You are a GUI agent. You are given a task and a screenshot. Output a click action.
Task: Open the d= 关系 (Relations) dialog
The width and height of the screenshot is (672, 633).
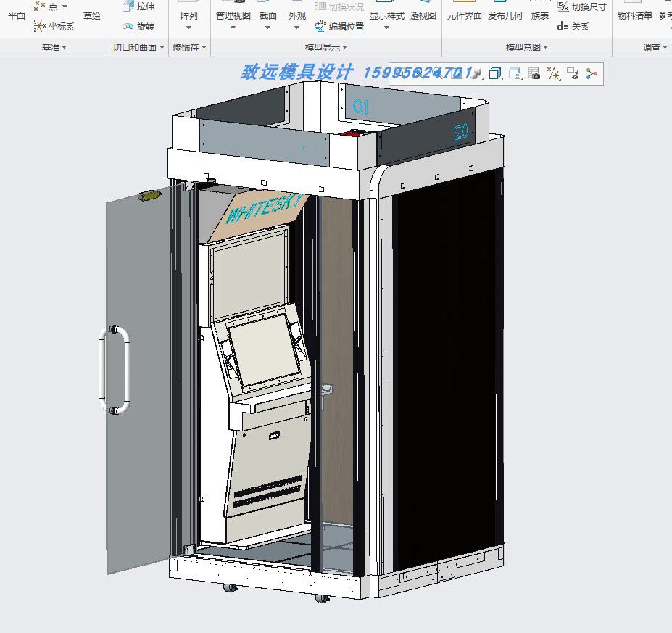pos(573,27)
